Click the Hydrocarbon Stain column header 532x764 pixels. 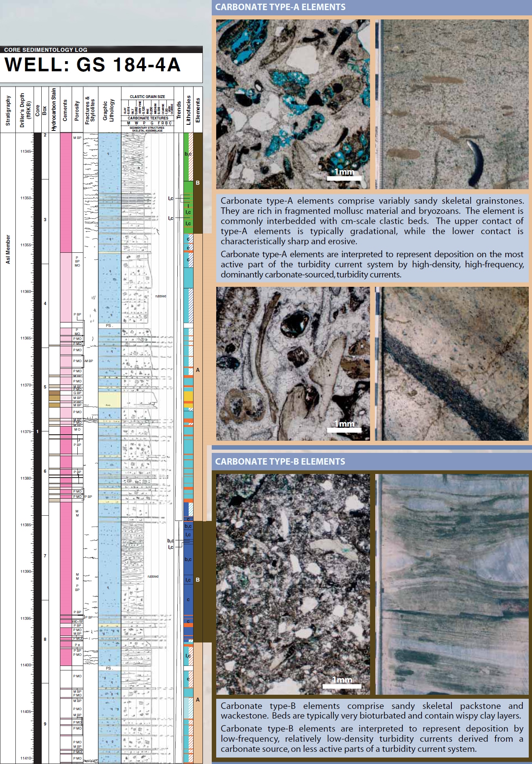[54, 109]
